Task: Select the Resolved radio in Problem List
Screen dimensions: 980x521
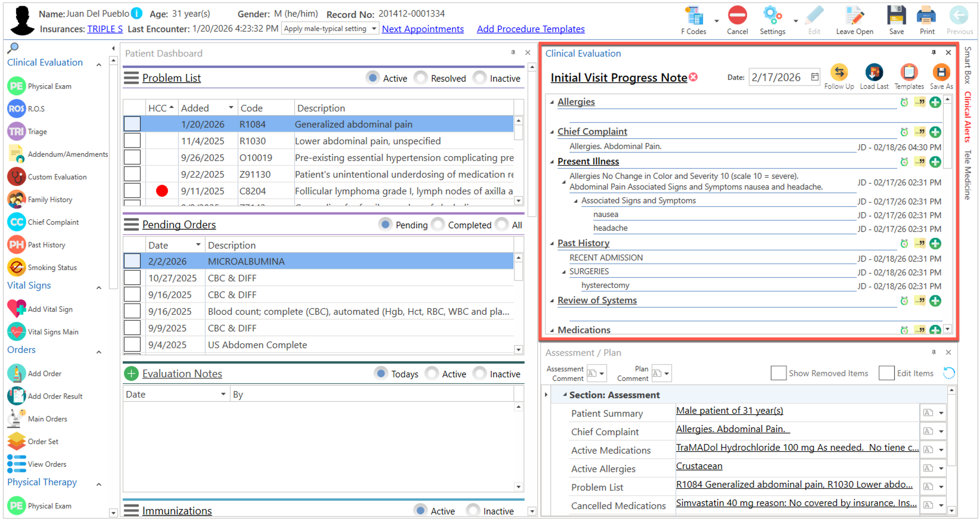Action: (421, 78)
